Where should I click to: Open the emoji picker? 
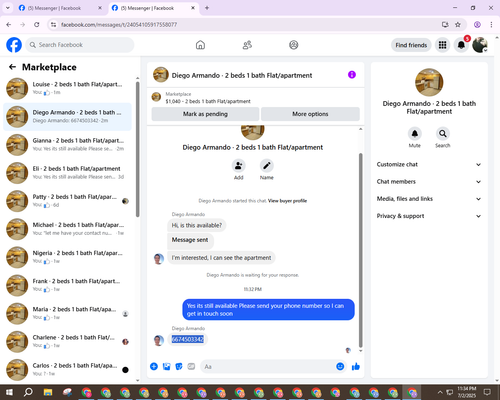coord(340,366)
